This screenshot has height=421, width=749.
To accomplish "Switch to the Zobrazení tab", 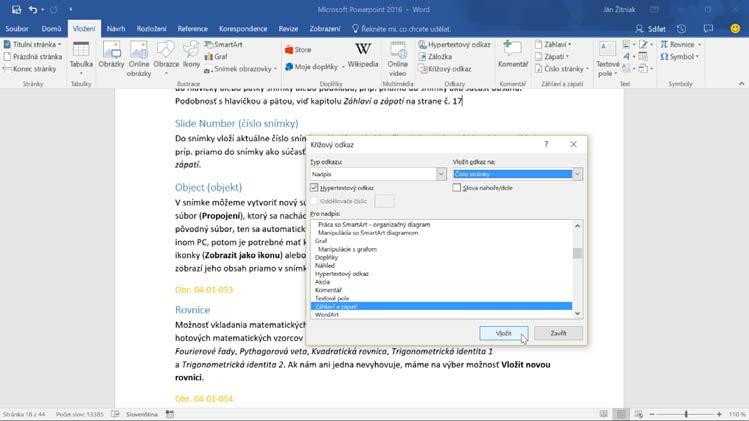I will click(x=324, y=29).
